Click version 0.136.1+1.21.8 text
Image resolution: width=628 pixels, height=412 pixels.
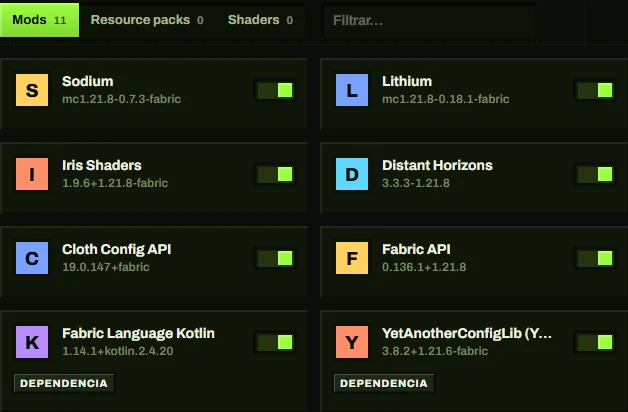point(424,267)
